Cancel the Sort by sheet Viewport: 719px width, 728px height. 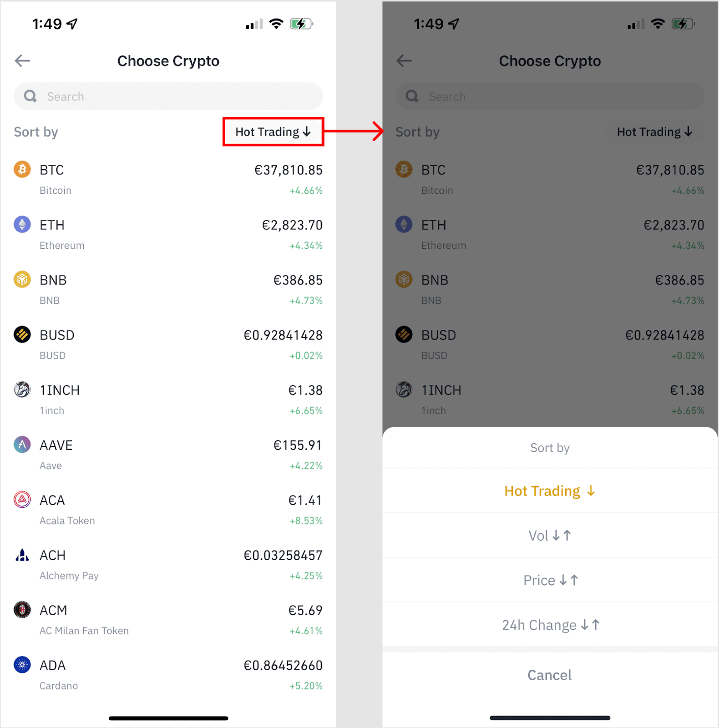click(x=550, y=675)
